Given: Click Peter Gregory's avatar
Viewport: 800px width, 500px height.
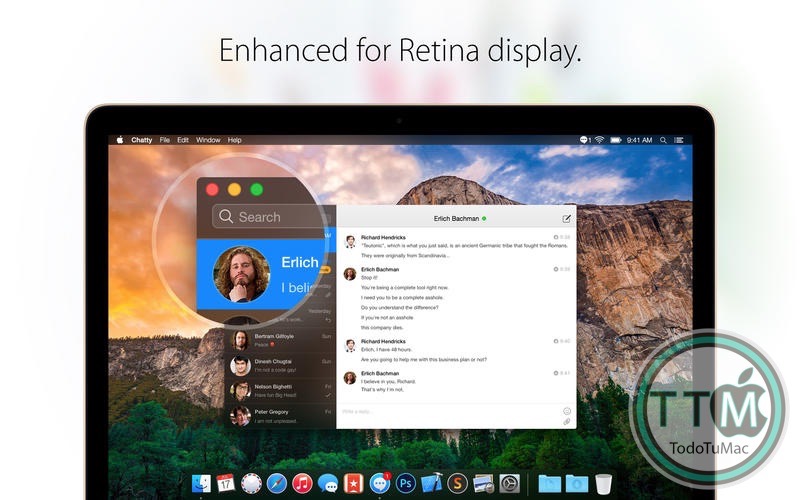Looking at the screenshot, I should click(240, 416).
